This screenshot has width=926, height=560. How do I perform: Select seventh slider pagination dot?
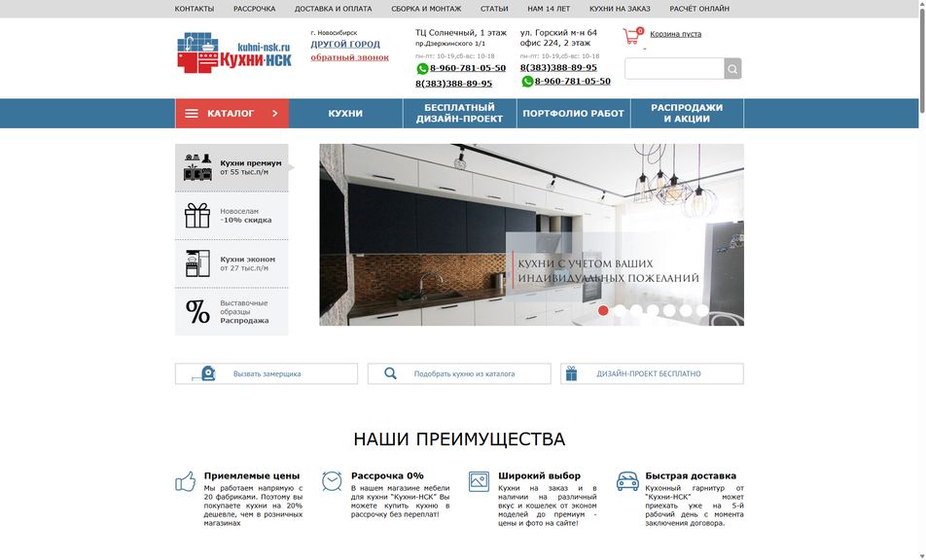coord(702,310)
